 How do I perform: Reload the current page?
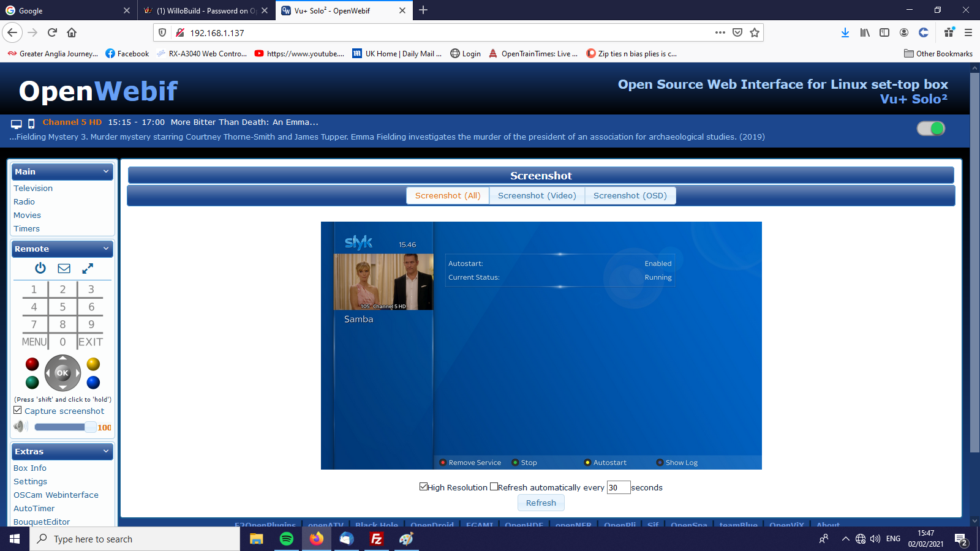click(x=52, y=32)
